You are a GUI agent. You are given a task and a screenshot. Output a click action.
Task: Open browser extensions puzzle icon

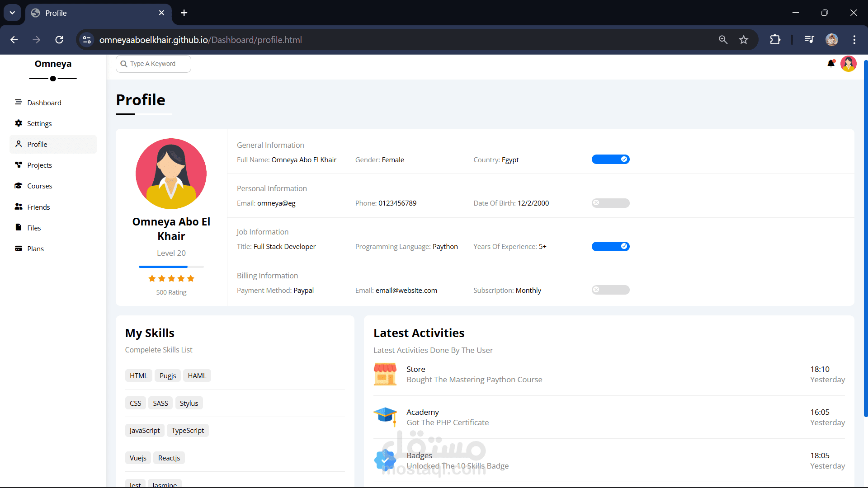click(x=775, y=40)
